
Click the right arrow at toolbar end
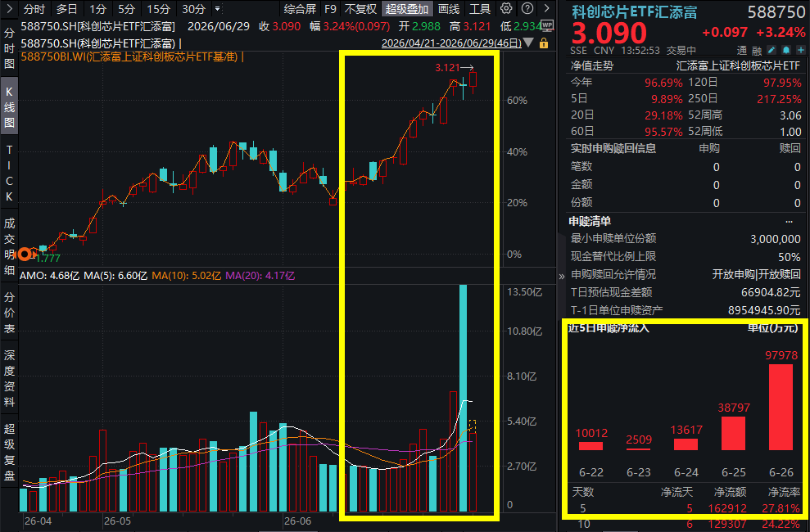click(546, 8)
